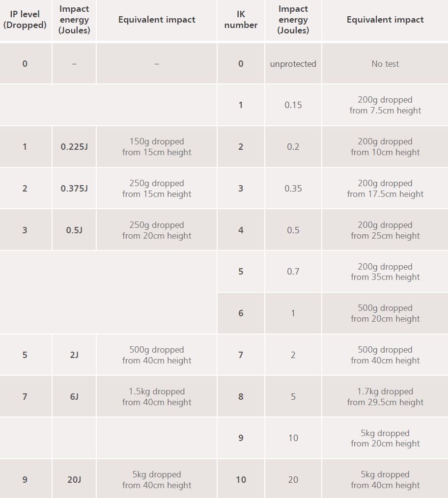Select the IK number '10' cell
This screenshot has height=498, width=448.
tap(241, 480)
